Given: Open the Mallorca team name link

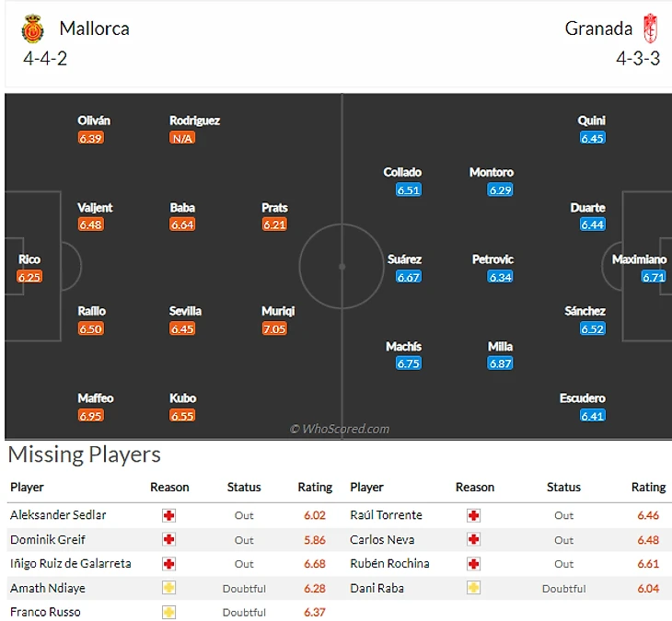Looking at the screenshot, I should pyautogui.click(x=94, y=29).
